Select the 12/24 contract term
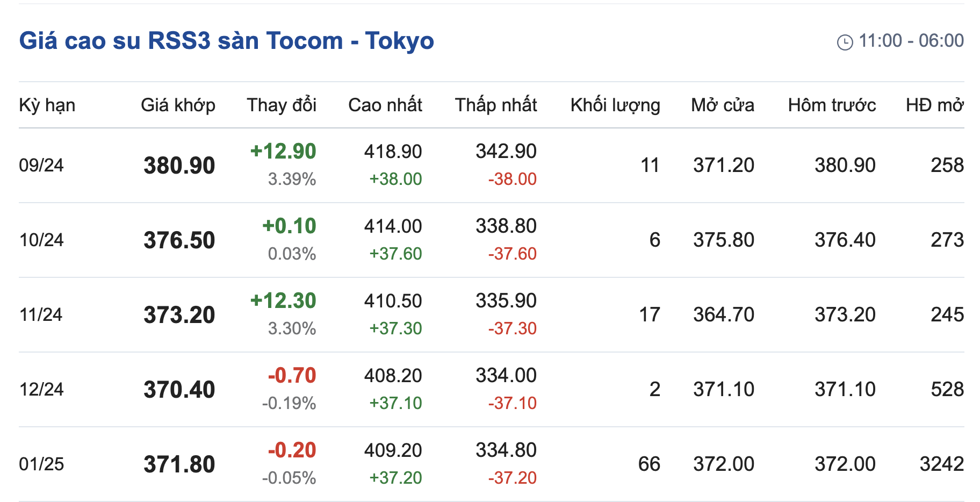 click(41, 389)
